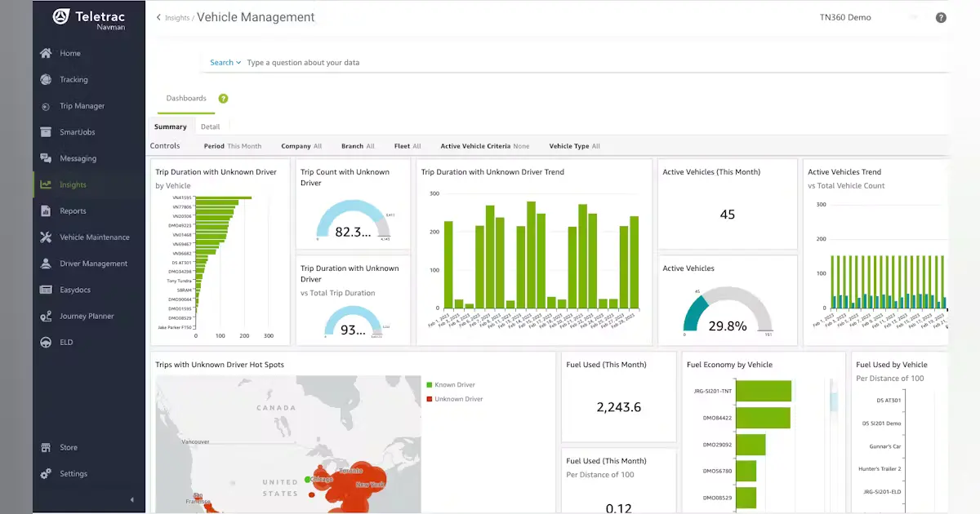This screenshot has width=980, height=514.
Task: Collapse the navigation sidebar with the arrow
Action: 131,498
